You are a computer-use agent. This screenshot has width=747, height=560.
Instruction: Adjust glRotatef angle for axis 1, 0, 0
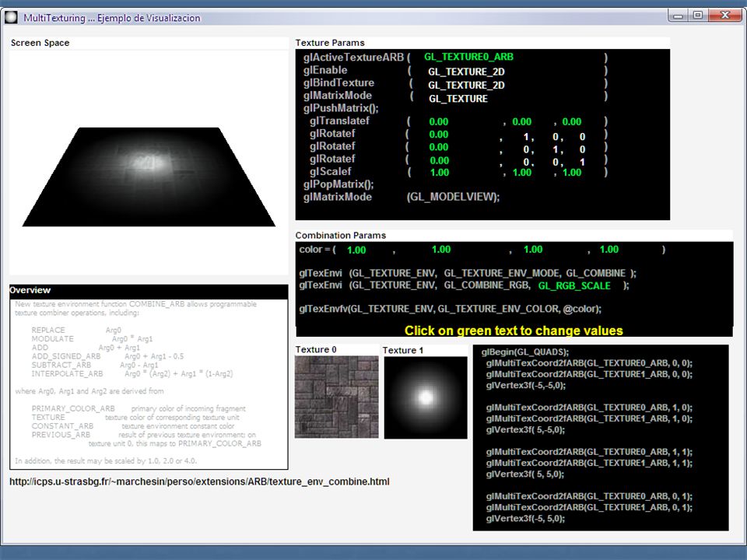point(439,135)
